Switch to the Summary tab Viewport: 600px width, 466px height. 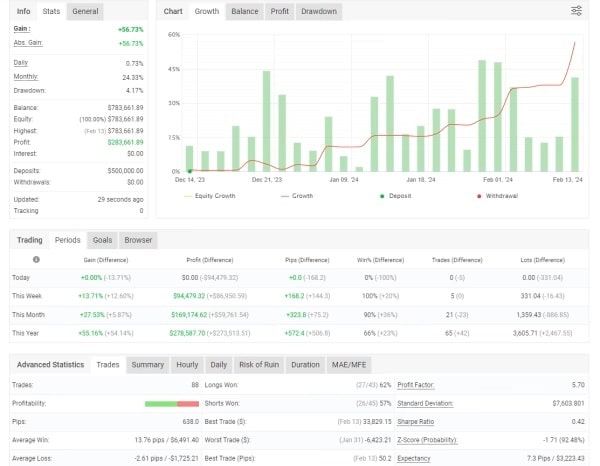[x=148, y=365]
